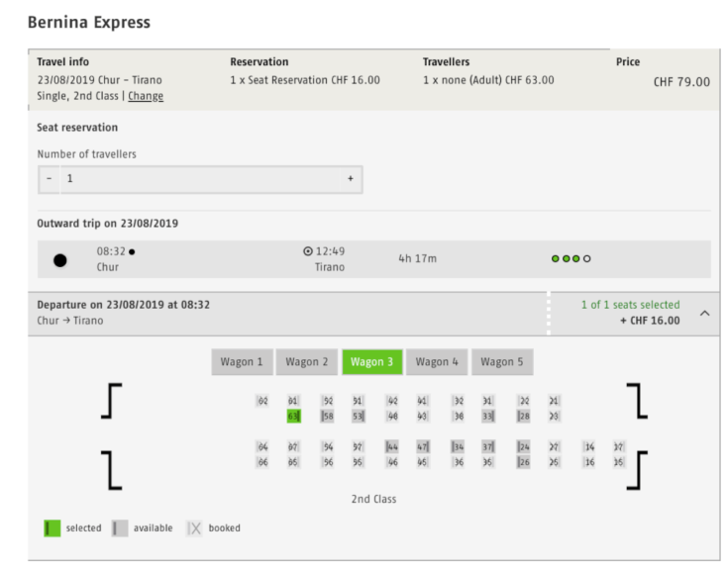
Task: Choose available seat 44
Action: coord(392,447)
